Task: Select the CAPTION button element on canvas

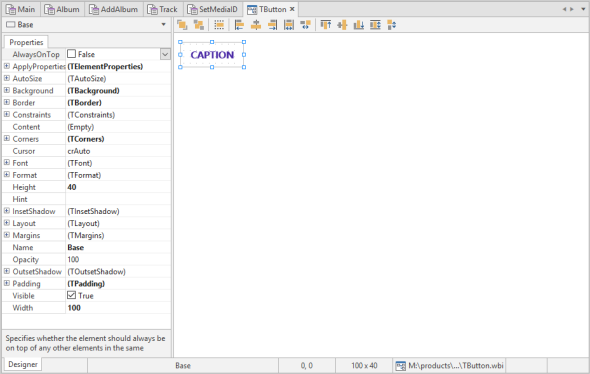Action: pyautogui.click(x=212, y=55)
